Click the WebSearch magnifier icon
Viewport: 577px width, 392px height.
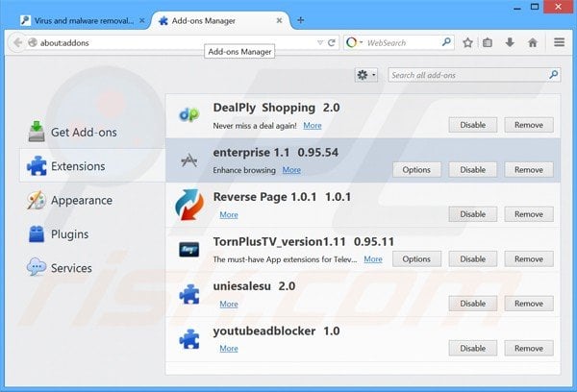point(446,42)
